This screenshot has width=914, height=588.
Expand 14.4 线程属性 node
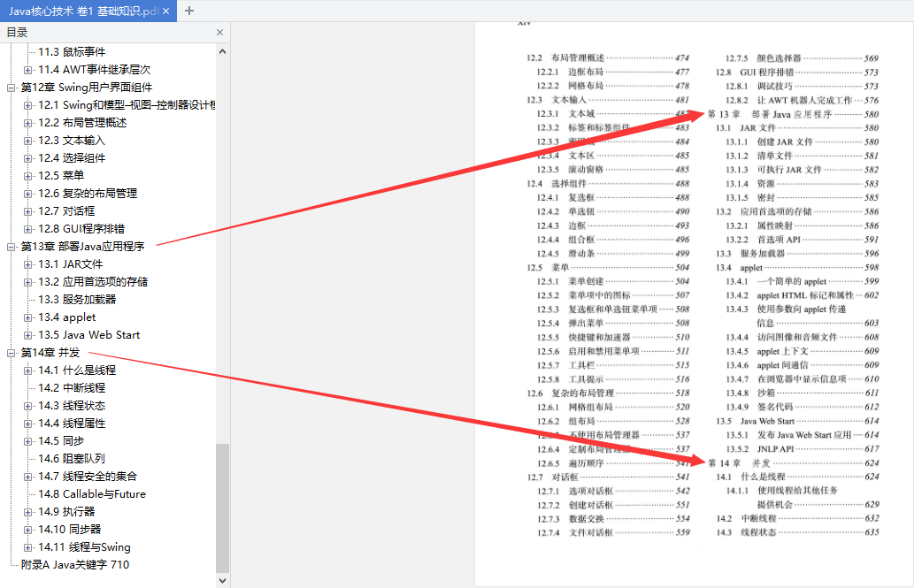pyautogui.click(x=27, y=424)
